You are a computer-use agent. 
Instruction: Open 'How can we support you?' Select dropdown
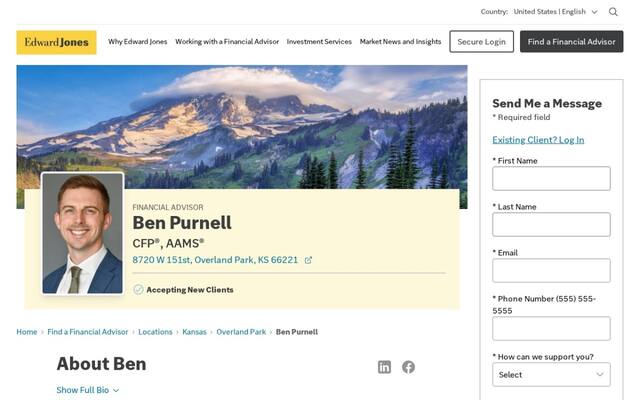(x=551, y=374)
